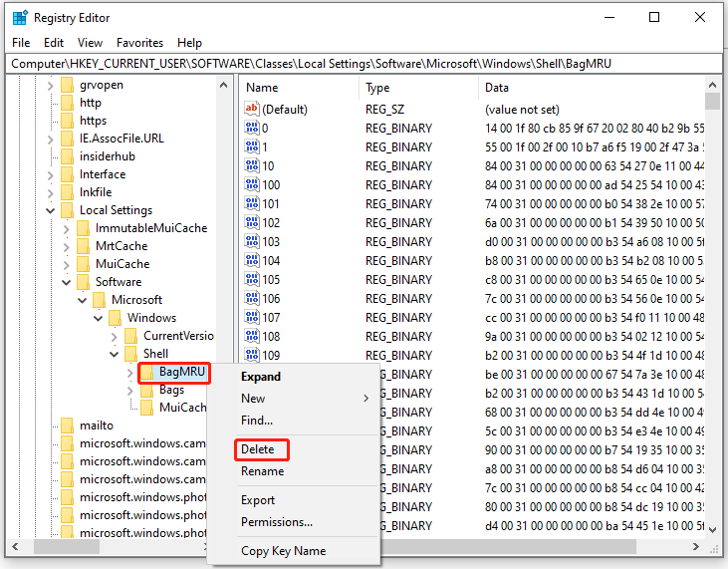The height and width of the screenshot is (569, 728).
Task: Open the Favorites menu
Action: [139, 43]
